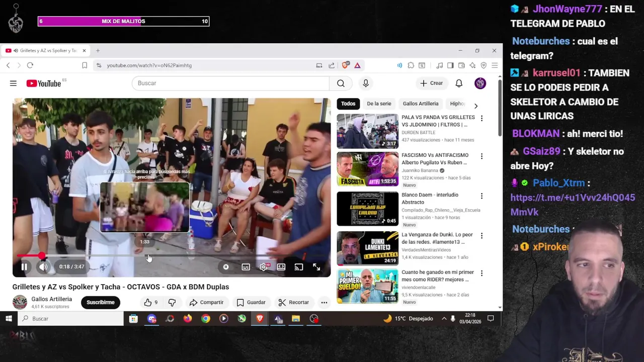The height and width of the screenshot is (362, 644).
Task: Open FASCISMO Vs ANTIFACISMO video title
Action: [x=435, y=159]
